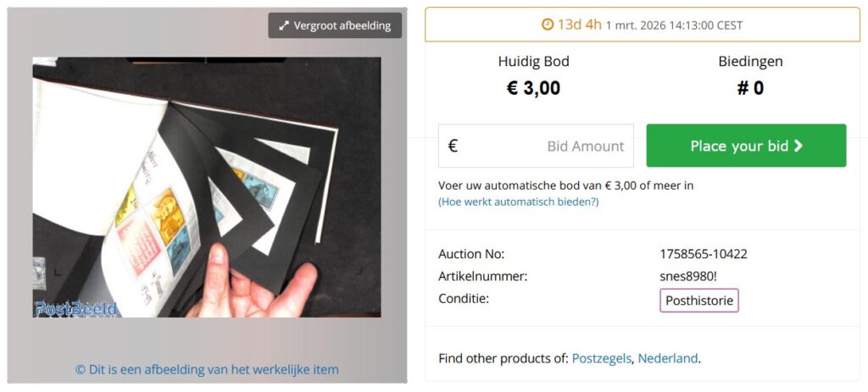Open the Vergroot afbeelding button
This screenshot has height=392, width=868.
click(x=335, y=25)
